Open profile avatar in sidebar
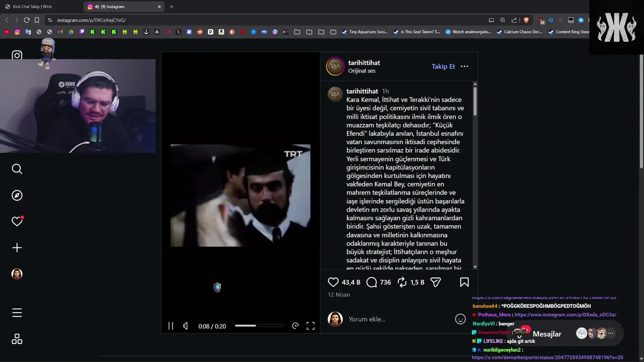Screen dimensions: 644x362 tap(17, 274)
